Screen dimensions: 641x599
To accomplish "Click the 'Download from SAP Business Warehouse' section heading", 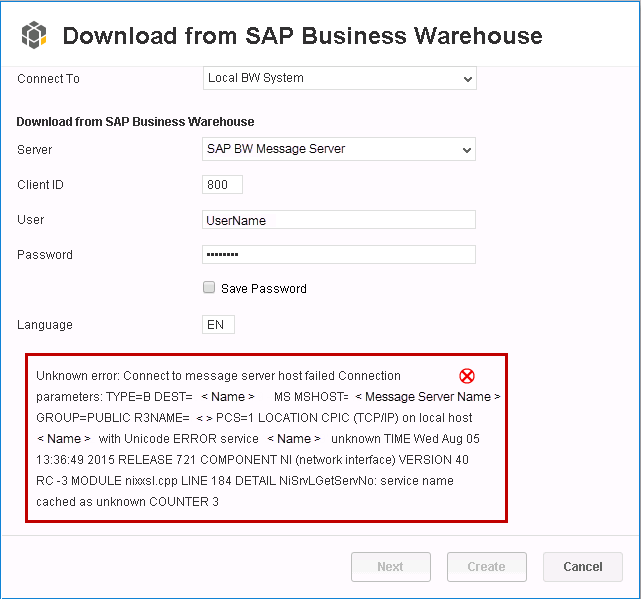I will point(135,122).
